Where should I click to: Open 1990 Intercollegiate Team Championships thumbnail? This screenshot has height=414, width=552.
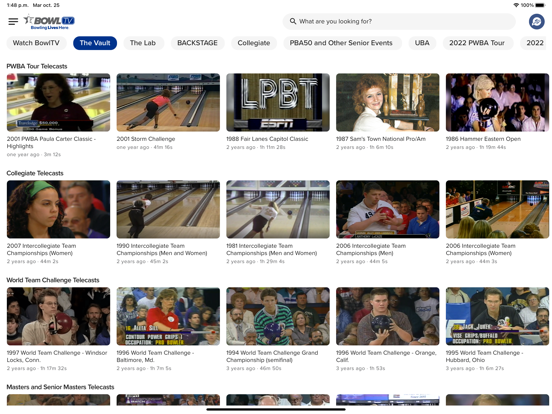coord(168,209)
